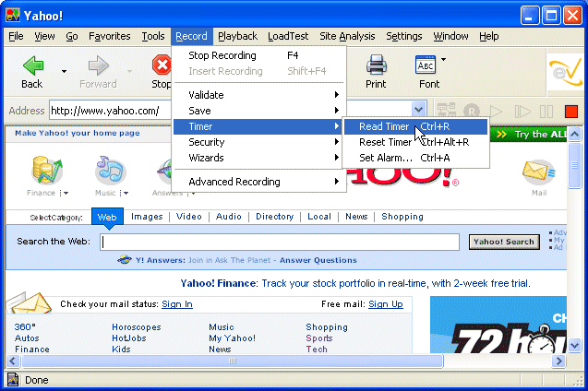Screen dimensions: 588x391
Task: Click the vertical scrollbar thumb
Action: coord(574,165)
